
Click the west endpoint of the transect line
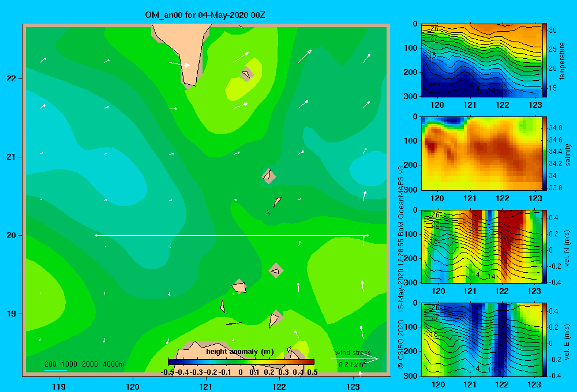click(x=96, y=235)
